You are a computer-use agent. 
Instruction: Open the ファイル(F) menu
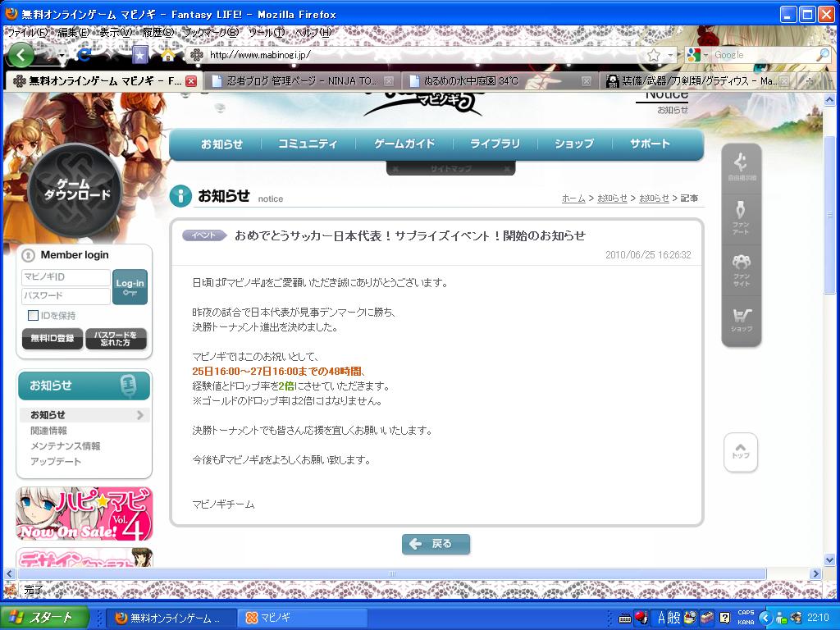pos(27,32)
